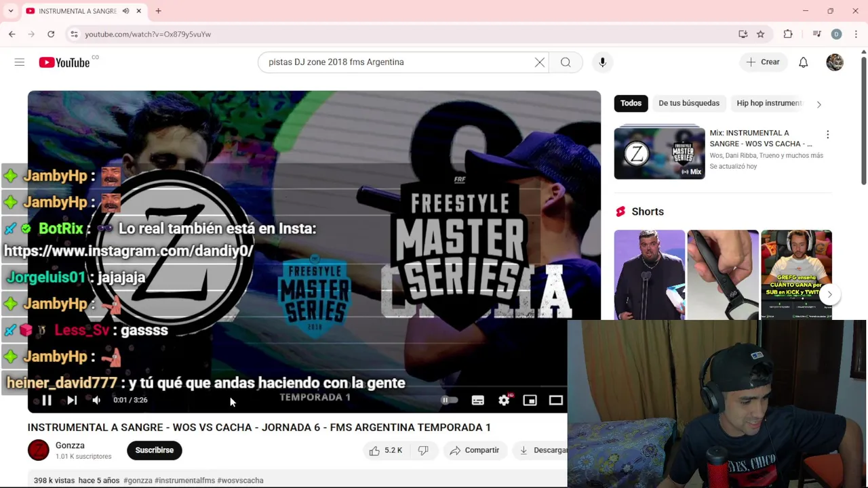
Task: Toggle autoplay switch in player
Action: click(x=450, y=400)
